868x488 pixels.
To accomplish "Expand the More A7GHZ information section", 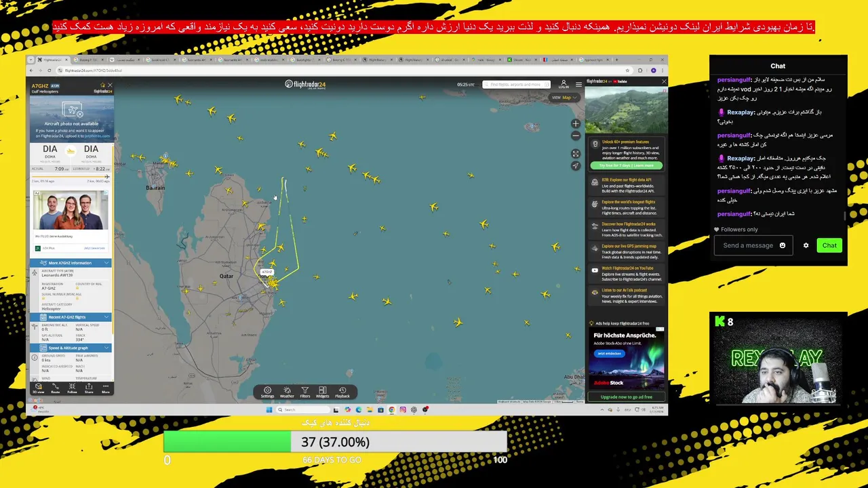I will [71, 263].
